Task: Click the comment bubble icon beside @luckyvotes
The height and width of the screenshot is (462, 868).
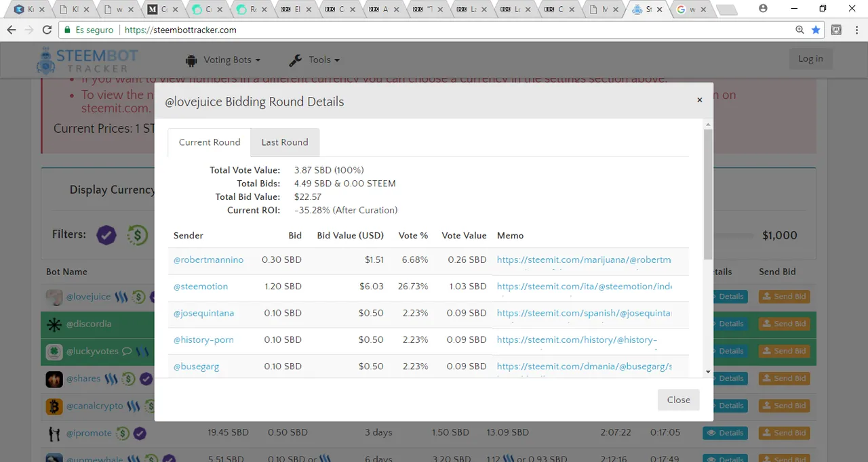Action: pyautogui.click(x=126, y=352)
